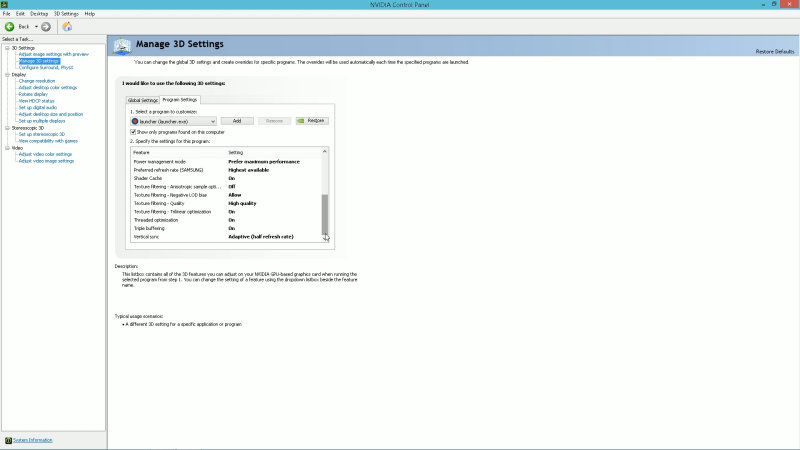Click the Add program button
The image size is (800, 450).
click(x=237, y=121)
